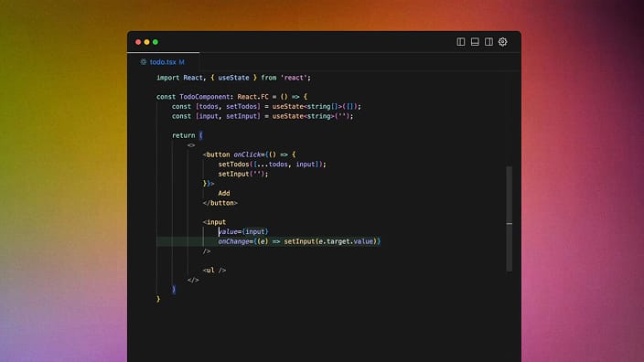Click 'setInput' in the useState destructuring line
The image size is (644, 362).
(x=241, y=116)
